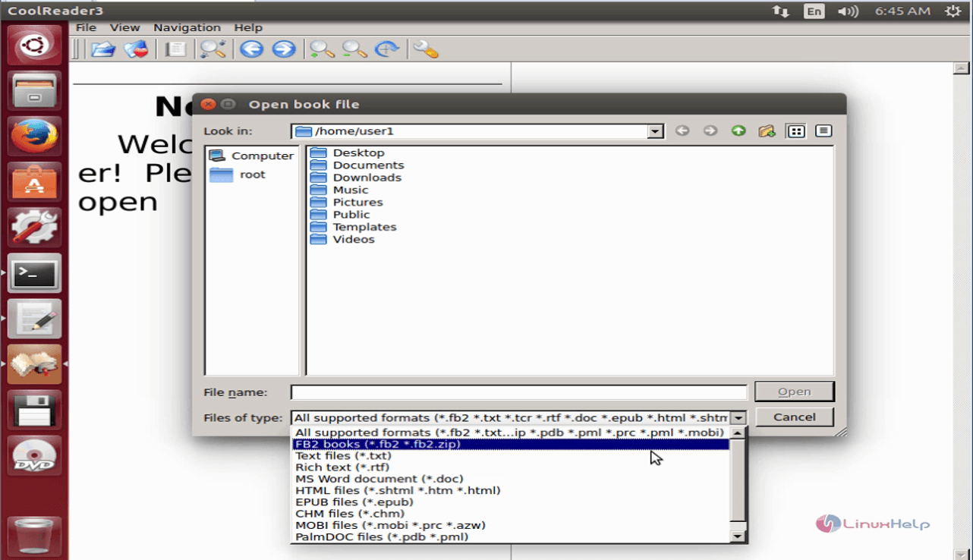Open the Navigation menu
The width and height of the screenshot is (973, 560).
pyautogui.click(x=187, y=27)
